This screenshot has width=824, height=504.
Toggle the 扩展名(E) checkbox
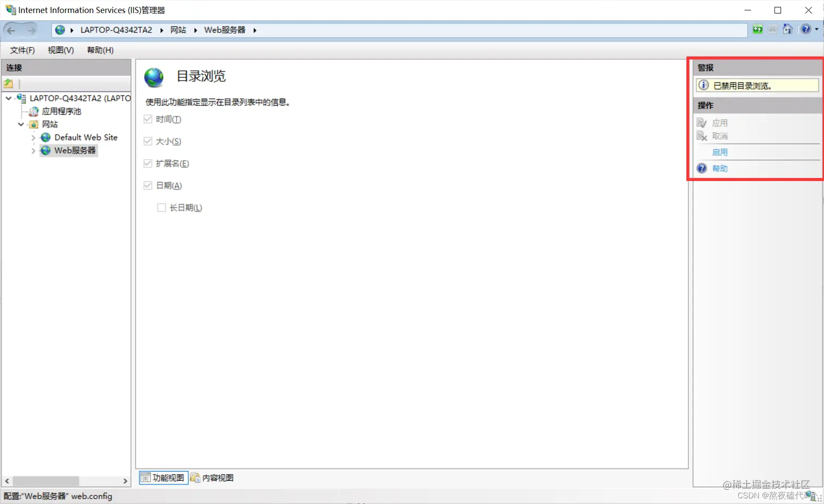click(148, 163)
